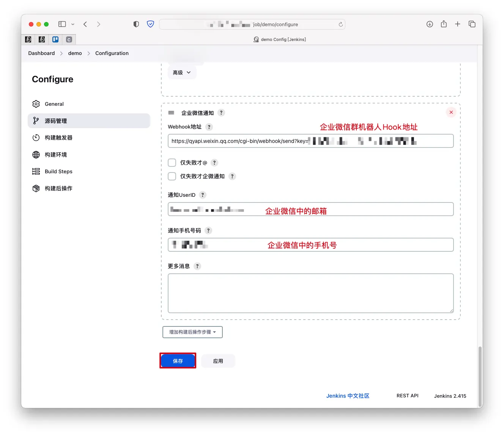Click the 保存 save button

[178, 361]
